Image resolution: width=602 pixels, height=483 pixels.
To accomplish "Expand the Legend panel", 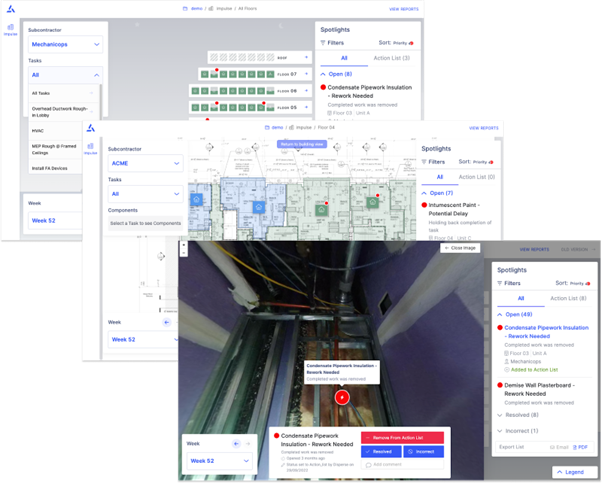I will pos(574,472).
